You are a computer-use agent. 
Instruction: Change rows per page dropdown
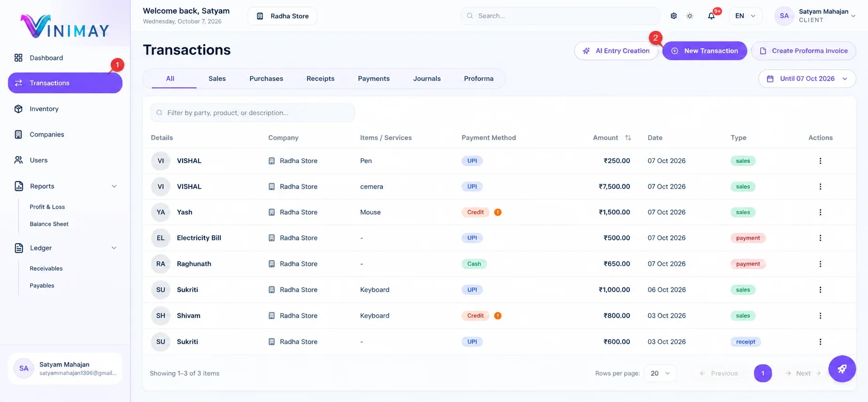click(660, 373)
